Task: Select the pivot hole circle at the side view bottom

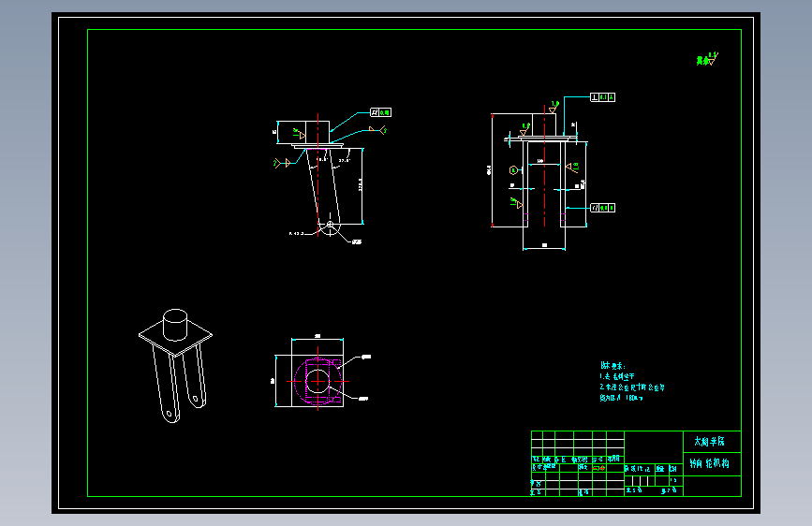Action: [330, 225]
